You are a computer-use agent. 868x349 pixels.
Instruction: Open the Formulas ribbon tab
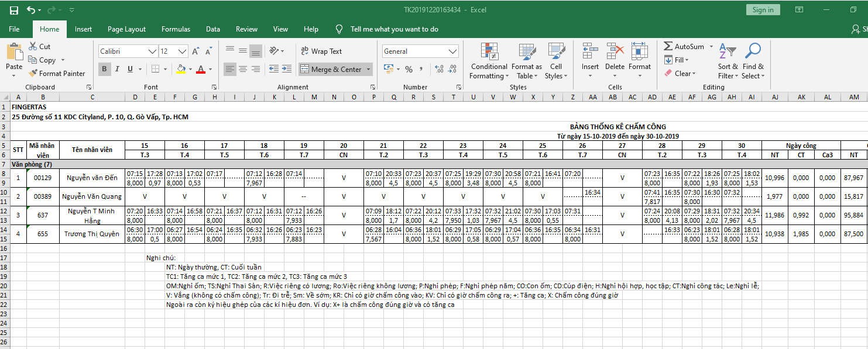(x=176, y=29)
